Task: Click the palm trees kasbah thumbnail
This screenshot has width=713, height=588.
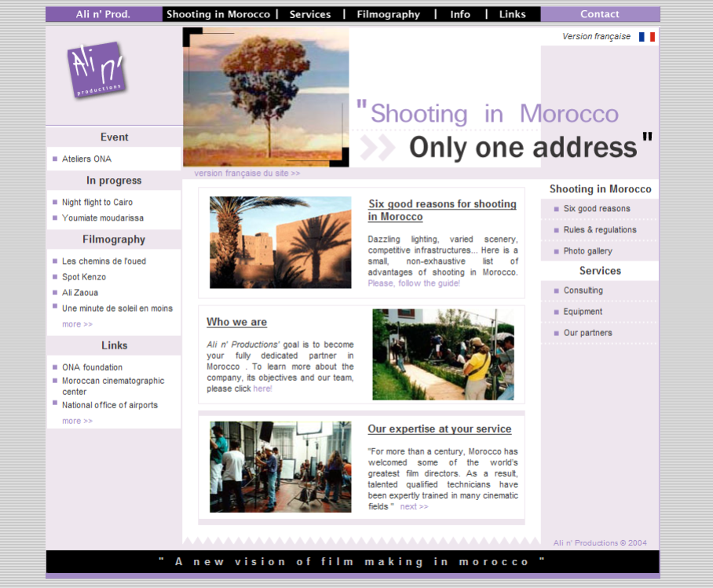Action: coord(280,243)
